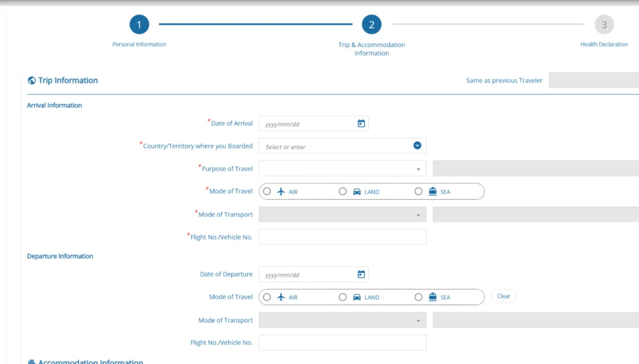Click the grey field beside Purpose of Travel
The height and width of the screenshot is (364, 639).
[x=535, y=169]
